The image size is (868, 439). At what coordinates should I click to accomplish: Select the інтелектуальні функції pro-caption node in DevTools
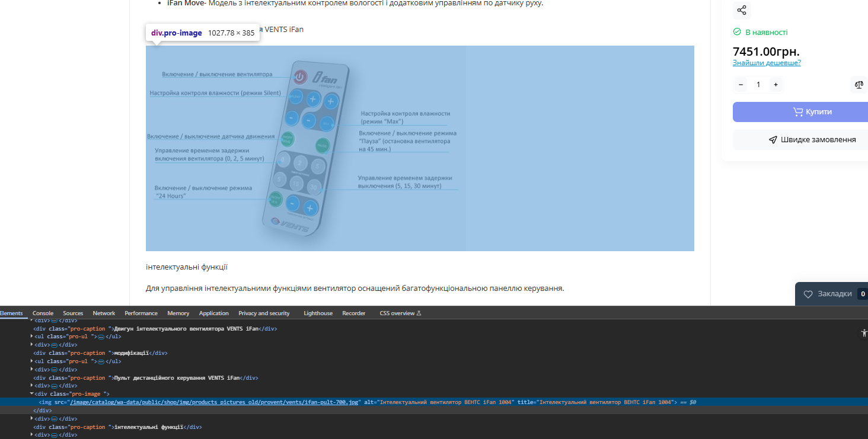[117, 427]
